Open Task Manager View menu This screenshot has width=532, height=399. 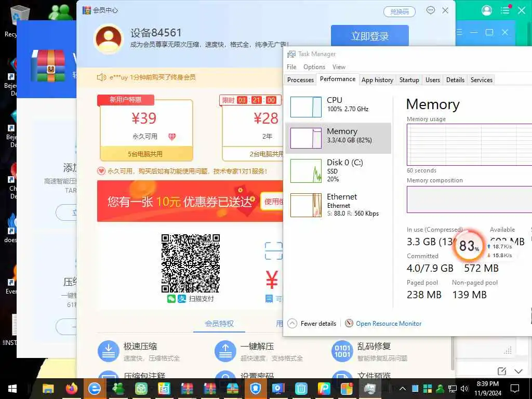(339, 67)
